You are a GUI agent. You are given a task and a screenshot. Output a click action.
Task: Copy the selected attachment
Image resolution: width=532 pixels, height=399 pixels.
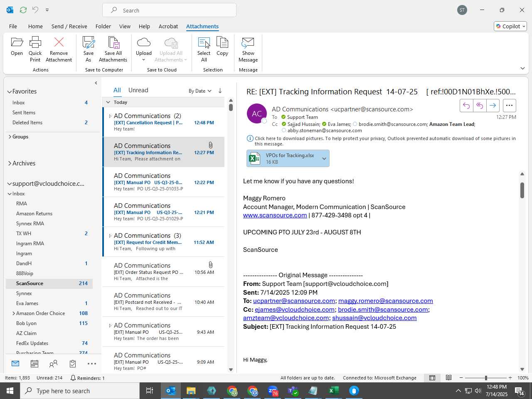click(222, 46)
